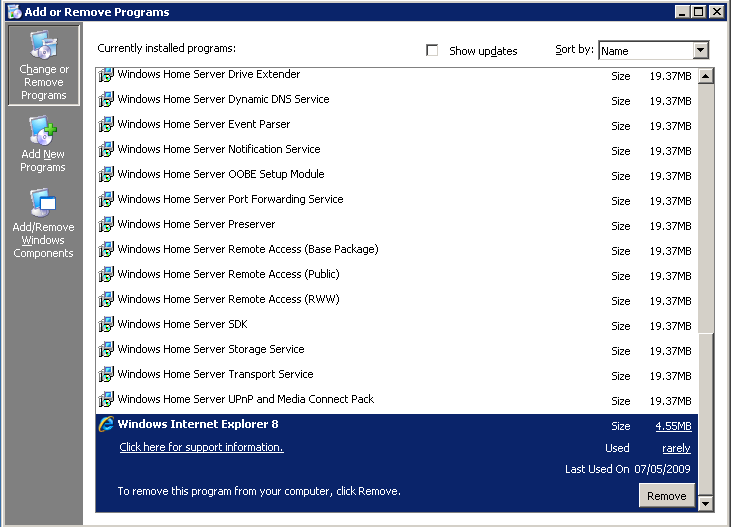Click the Internet Explorer 8 icon
This screenshot has width=731, height=527.
coord(106,424)
